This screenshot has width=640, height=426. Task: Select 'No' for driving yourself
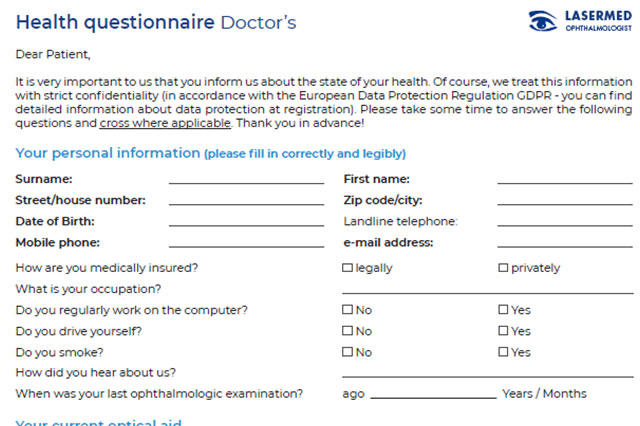(348, 331)
